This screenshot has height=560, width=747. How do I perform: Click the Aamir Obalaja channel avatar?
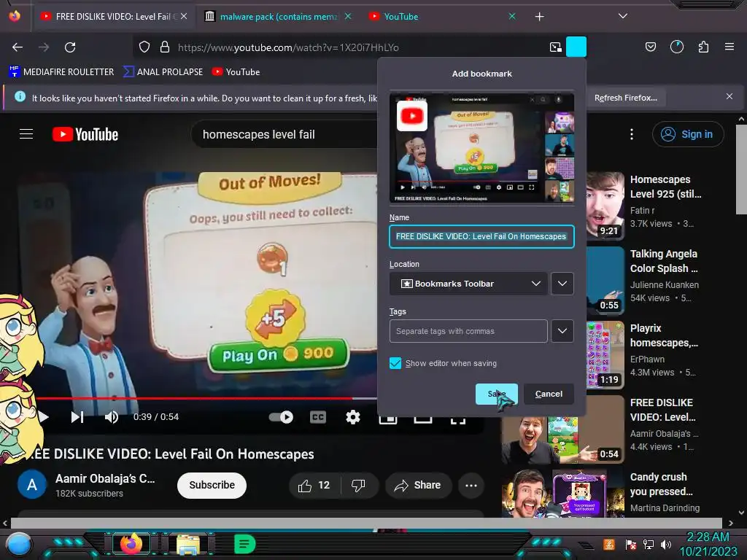click(x=32, y=485)
